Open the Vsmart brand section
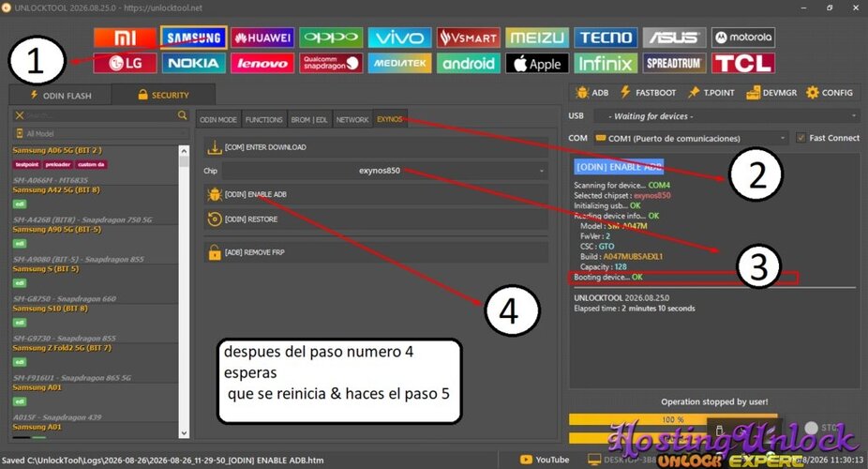Screen dimensions: 868x469 (x=469, y=38)
